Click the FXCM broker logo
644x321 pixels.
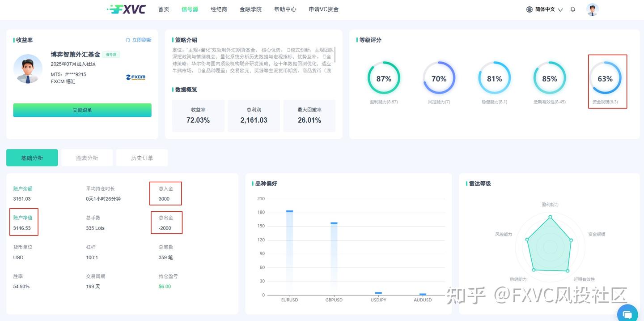click(x=135, y=77)
